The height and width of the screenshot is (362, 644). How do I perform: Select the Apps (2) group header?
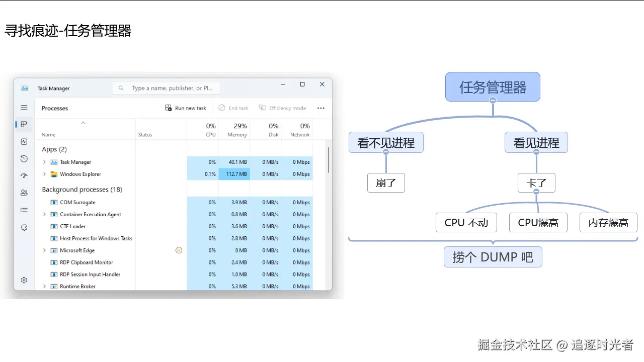(x=54, y=149)
